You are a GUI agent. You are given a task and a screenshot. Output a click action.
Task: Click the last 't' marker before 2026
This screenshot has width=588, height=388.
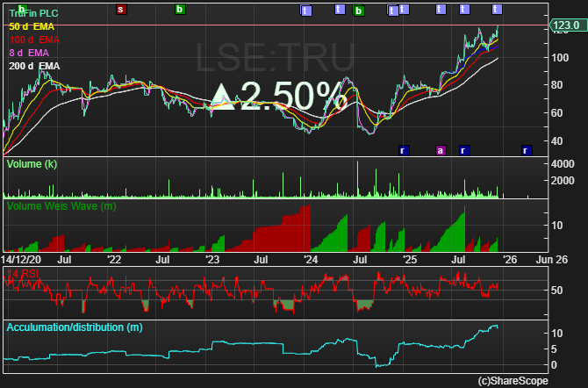[x=497, y=10]
